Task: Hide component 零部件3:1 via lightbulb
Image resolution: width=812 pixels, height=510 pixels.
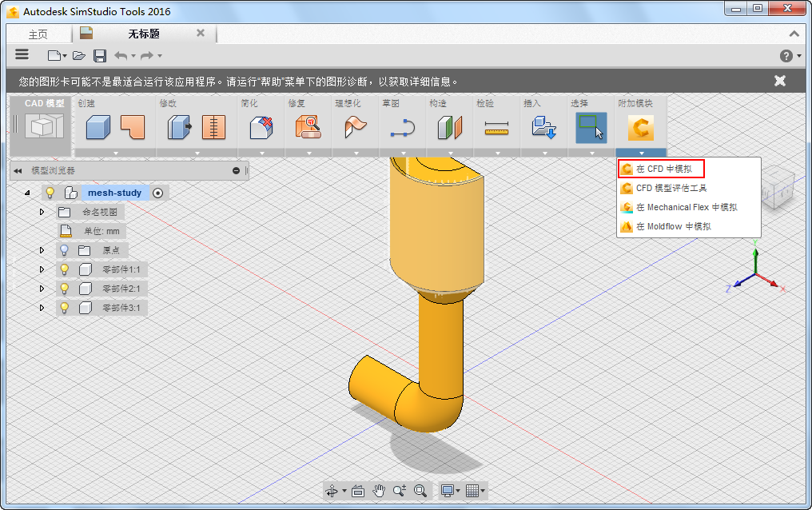Action: pos(64,308)
